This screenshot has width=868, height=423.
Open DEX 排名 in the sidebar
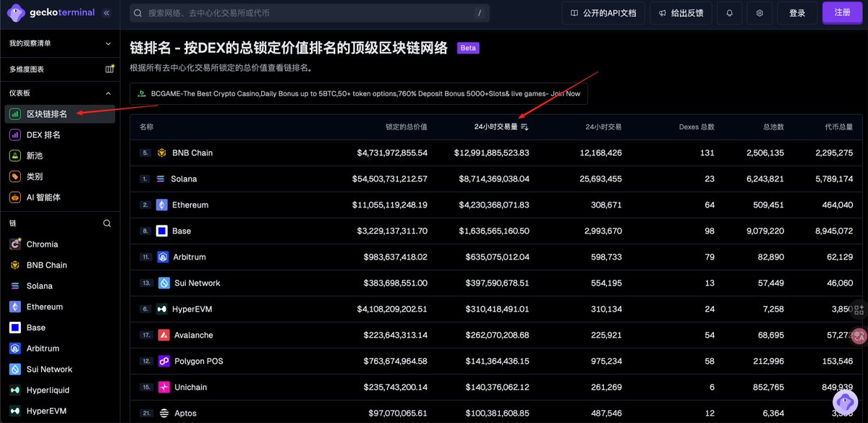[x=60, y=134]
